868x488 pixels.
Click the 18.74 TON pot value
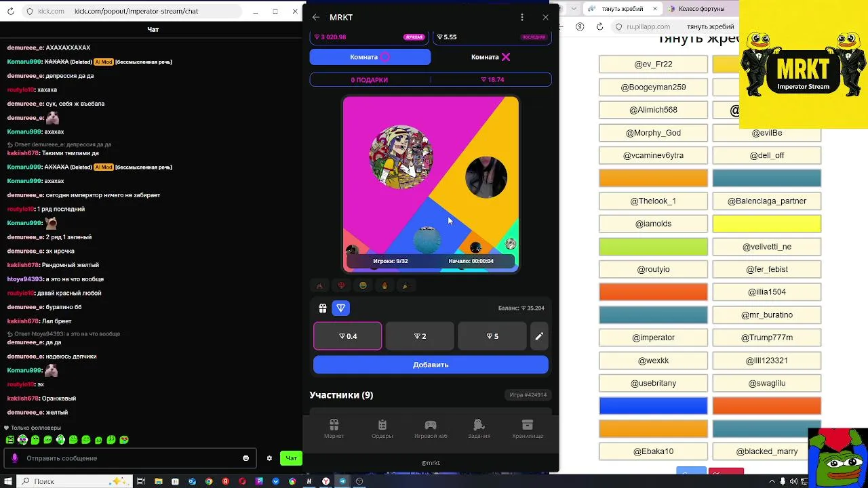(492, 79)
